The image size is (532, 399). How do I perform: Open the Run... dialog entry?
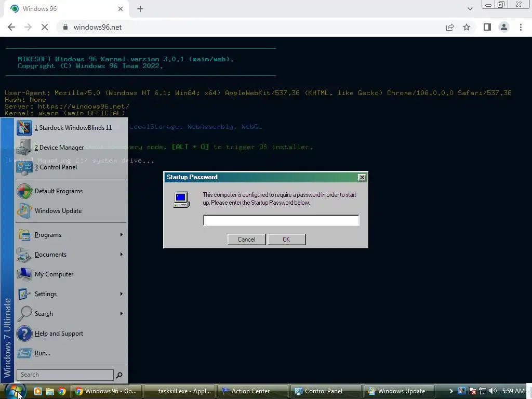pos(71,353)
